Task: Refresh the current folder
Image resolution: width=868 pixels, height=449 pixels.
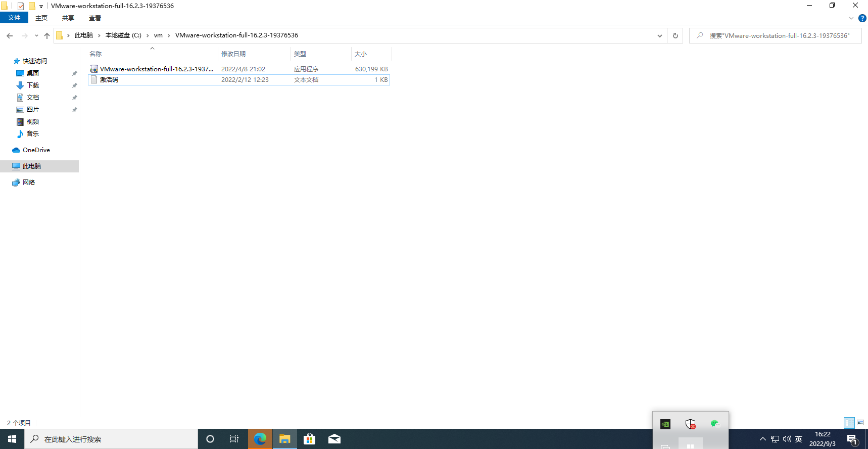Action: point(675,35)
